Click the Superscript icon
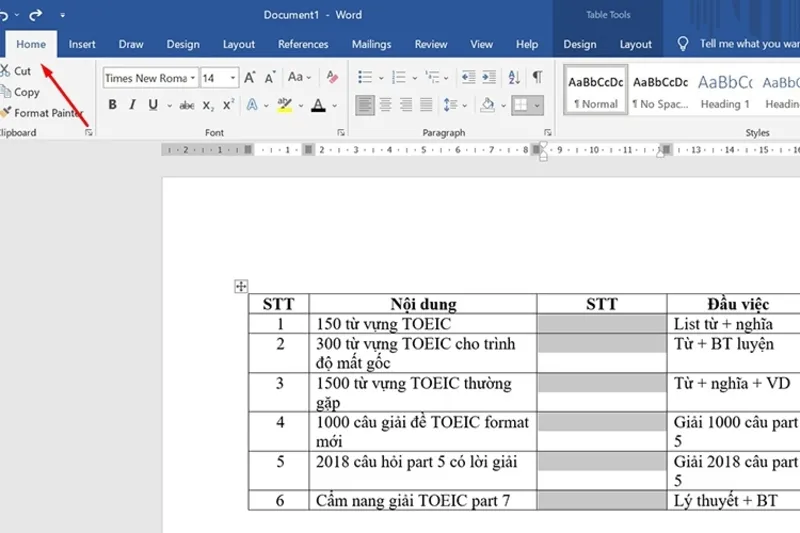 click(228, 105)
